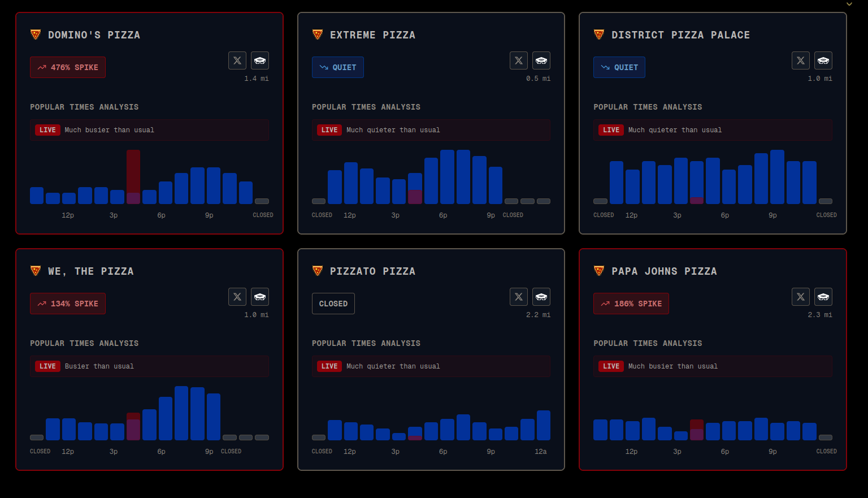Screen dimensions: 868x498
Task: Open the X link on Domino's Pizza card
Action: pos(237,60)
